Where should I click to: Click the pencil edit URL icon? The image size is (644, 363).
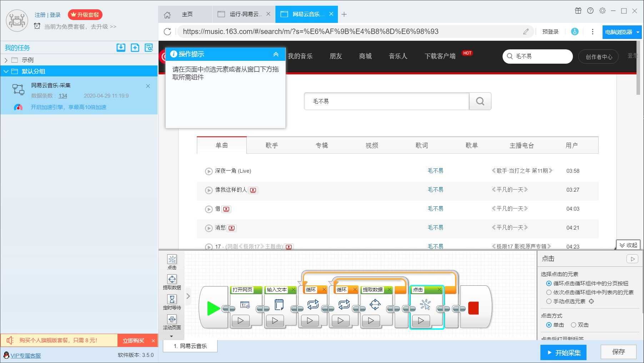(526, 31)
